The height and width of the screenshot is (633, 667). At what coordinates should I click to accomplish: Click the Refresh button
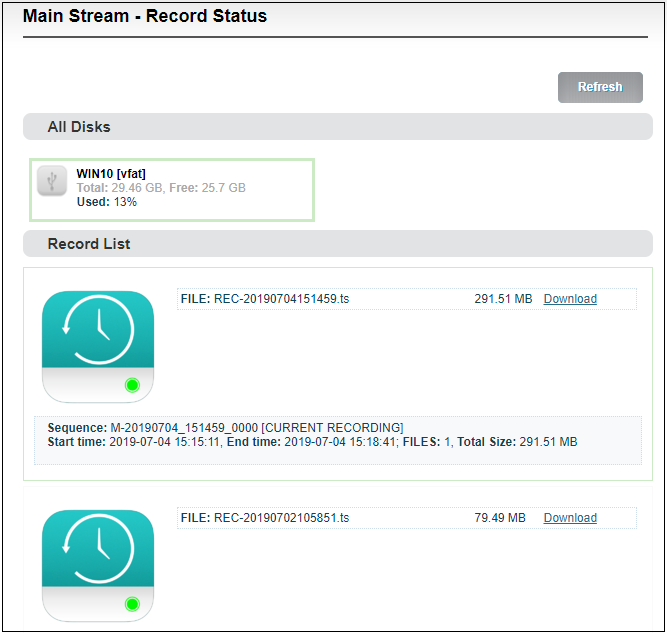pyautogui.click(x=600, y=87)
